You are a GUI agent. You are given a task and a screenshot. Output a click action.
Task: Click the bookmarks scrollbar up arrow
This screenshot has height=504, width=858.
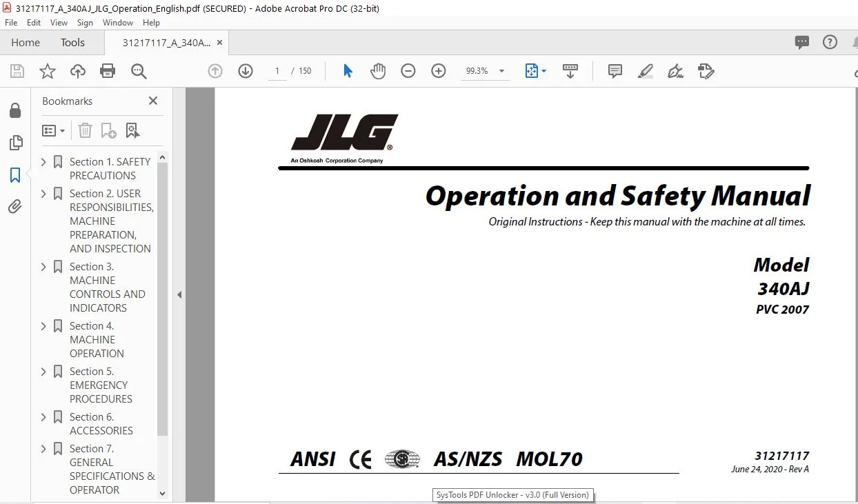163,158
